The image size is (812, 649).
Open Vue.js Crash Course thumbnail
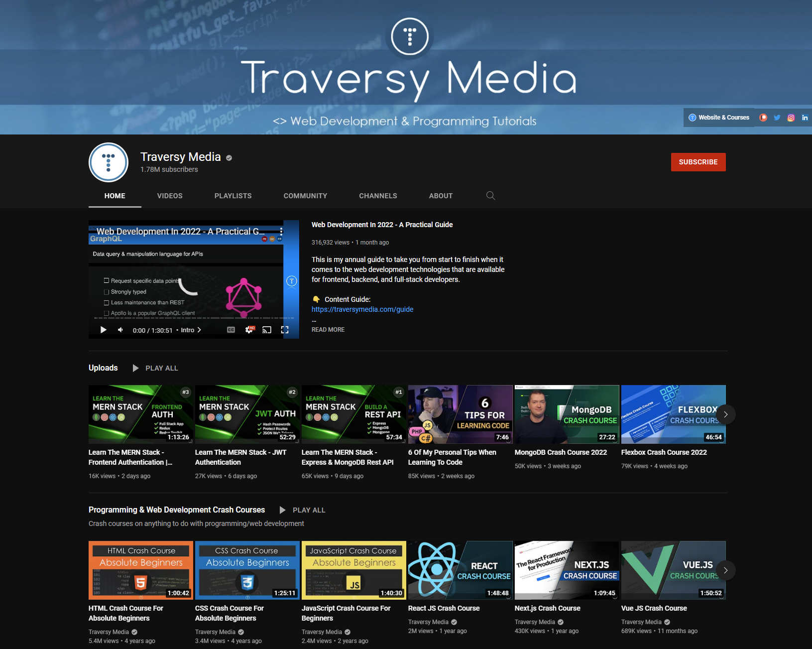(674, 570)
